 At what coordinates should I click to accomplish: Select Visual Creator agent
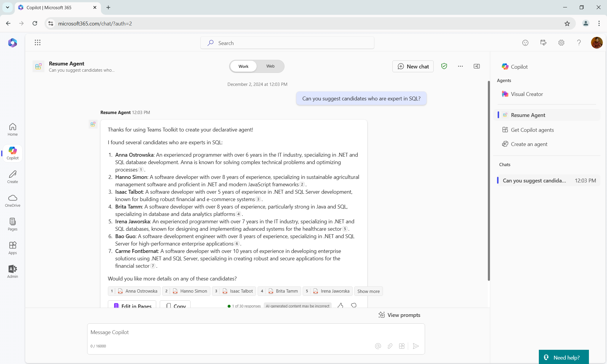(x=527, y=94)
